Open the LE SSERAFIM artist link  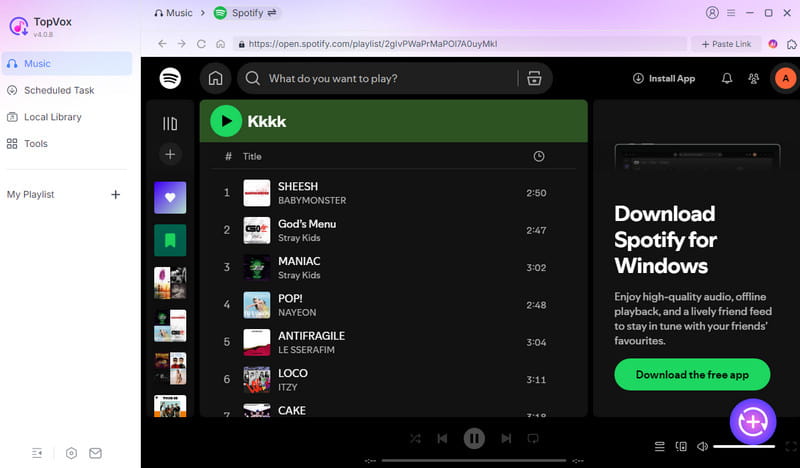pyautogui.click(x=306, y=350)
